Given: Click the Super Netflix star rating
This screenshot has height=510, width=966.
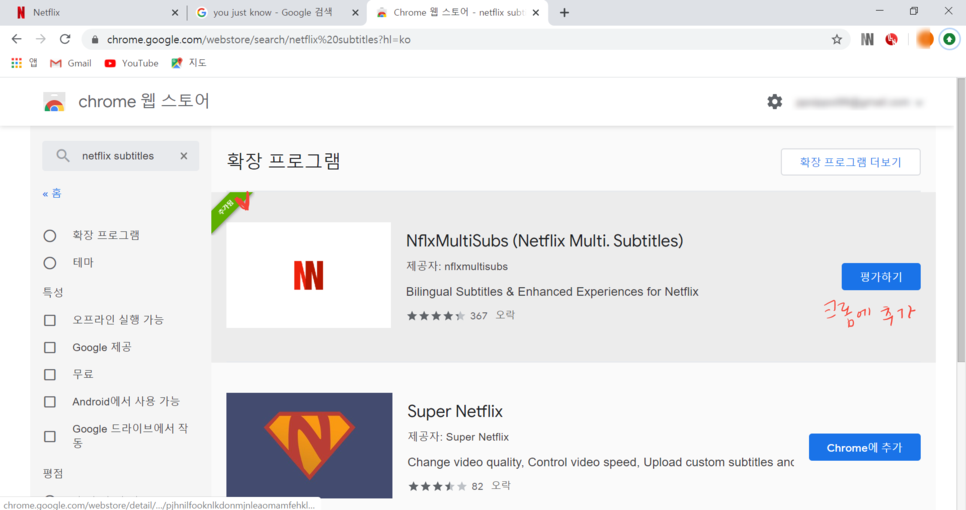Looking at the screenshot, I should 437,487.
